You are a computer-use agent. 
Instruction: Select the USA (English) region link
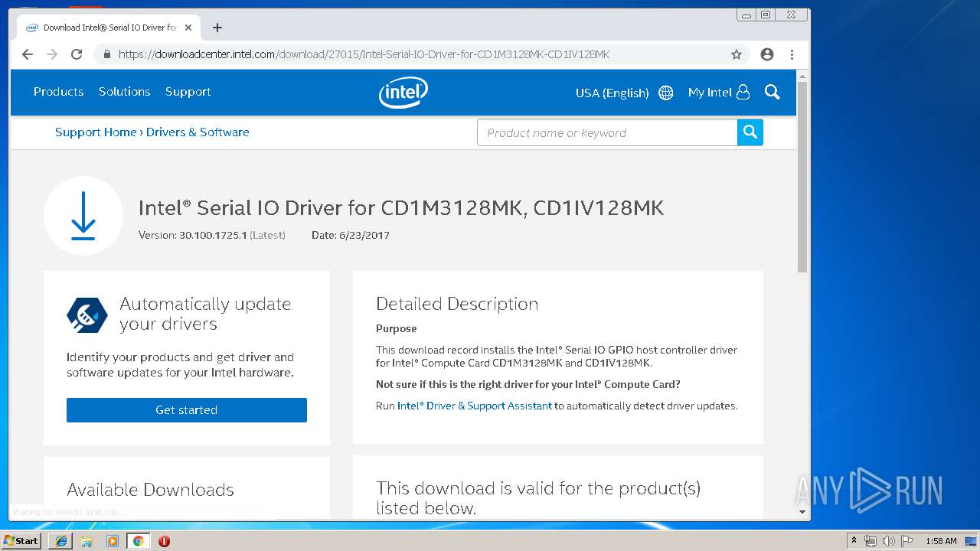(612, 93)
